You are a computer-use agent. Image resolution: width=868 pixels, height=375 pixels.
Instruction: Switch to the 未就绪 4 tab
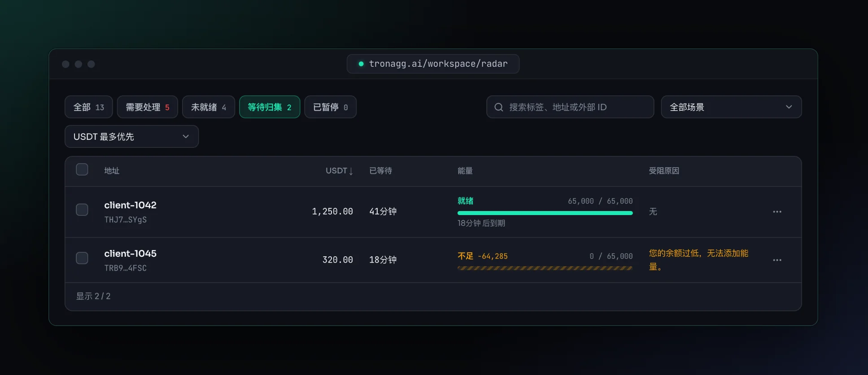209,107
